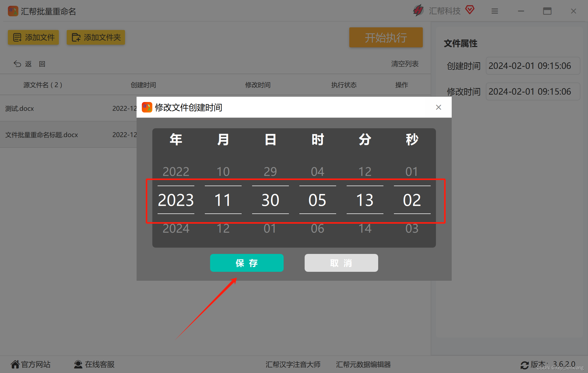588x373 pixels.
Task: Select year 2022 in the picker
Action: 176,172
